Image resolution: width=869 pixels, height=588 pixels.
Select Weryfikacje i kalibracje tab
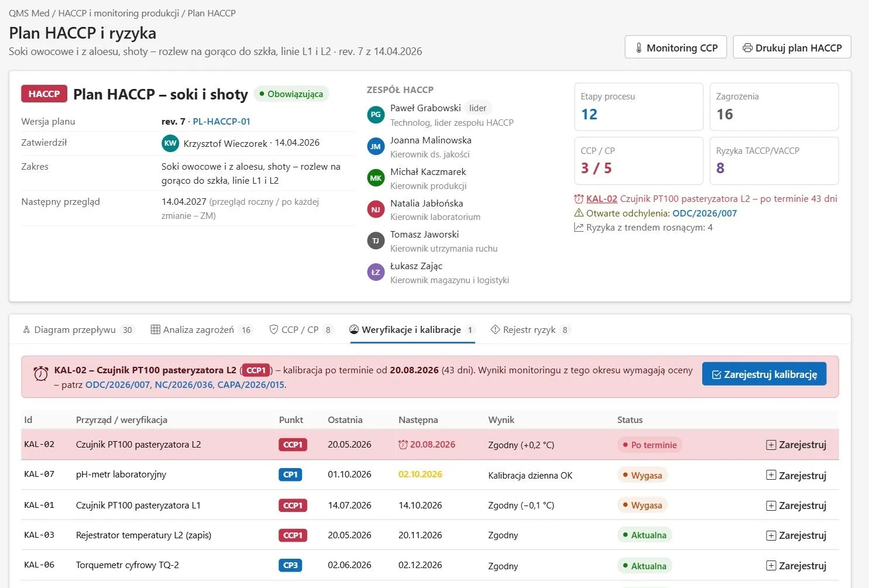point(412,329)
